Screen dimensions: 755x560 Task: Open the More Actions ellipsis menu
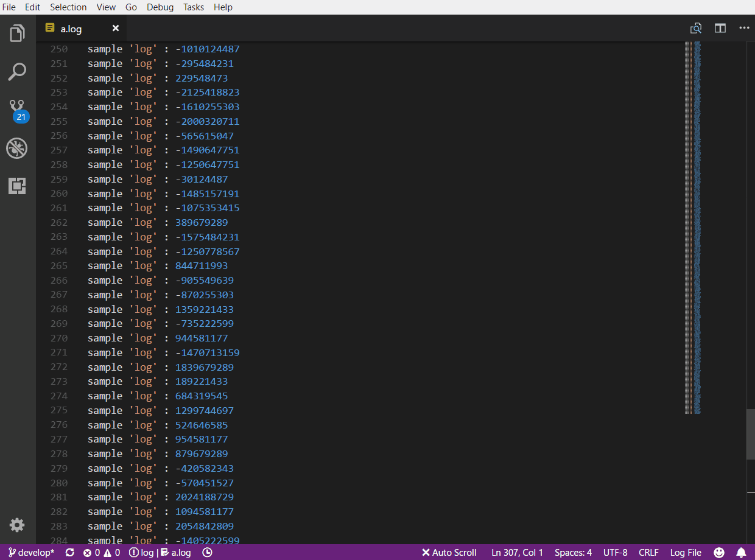[744, 28]
